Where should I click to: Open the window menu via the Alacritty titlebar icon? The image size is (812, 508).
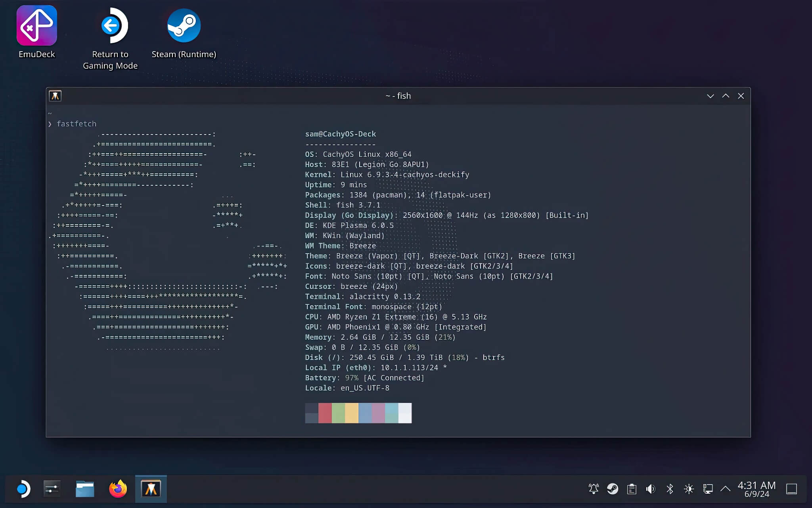55,96
